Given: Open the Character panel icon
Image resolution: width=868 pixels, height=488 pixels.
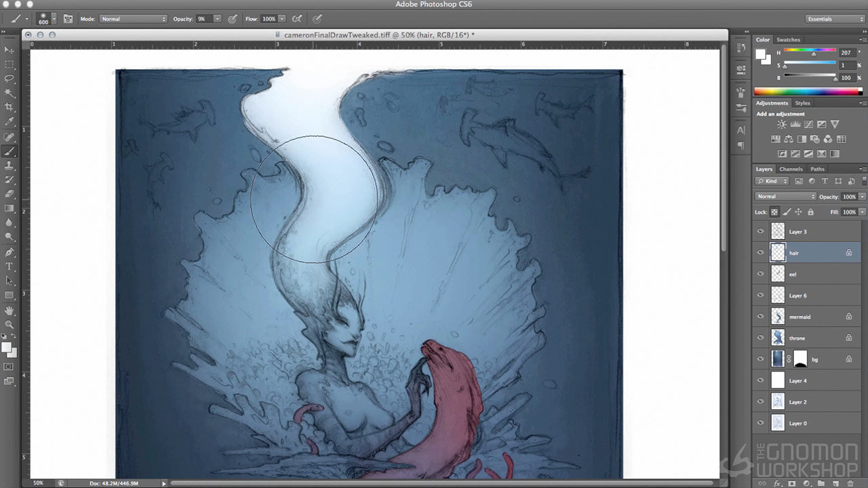Looking at the screenshot, I should coord(741,130).
